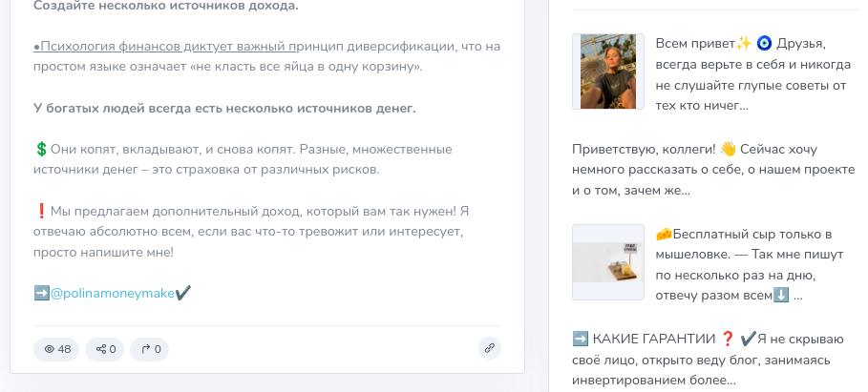Click the nazar amulet emoji after 'Всем привет'
This screenshot has width=868, height=392.
(x=763, y=43)
